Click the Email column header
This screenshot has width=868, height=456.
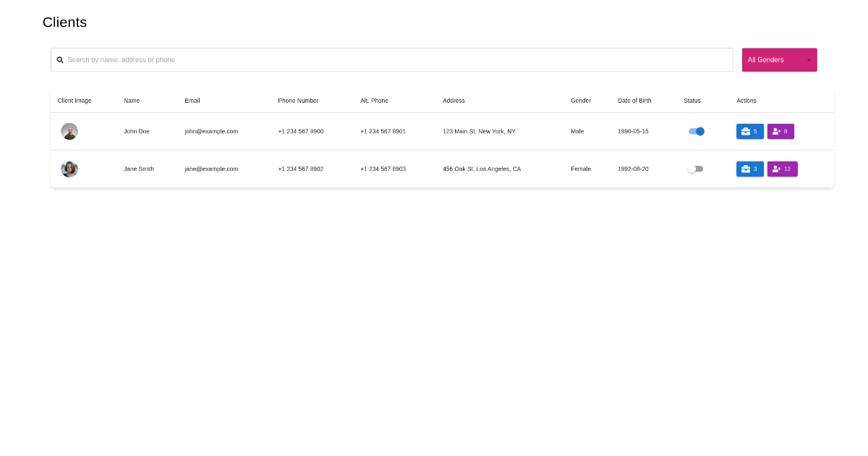(192, 101)
